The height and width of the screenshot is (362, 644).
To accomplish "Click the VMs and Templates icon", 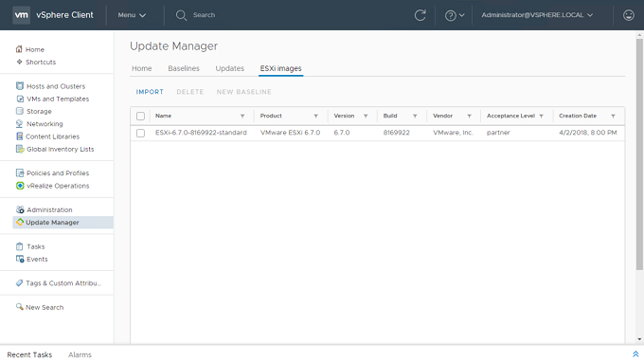I will click(x=20, y=99).
